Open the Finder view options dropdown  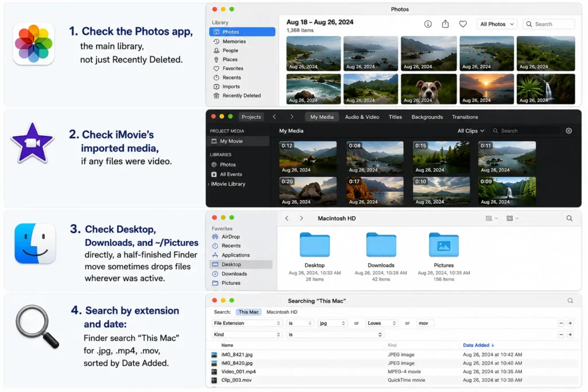click(492, 218)
